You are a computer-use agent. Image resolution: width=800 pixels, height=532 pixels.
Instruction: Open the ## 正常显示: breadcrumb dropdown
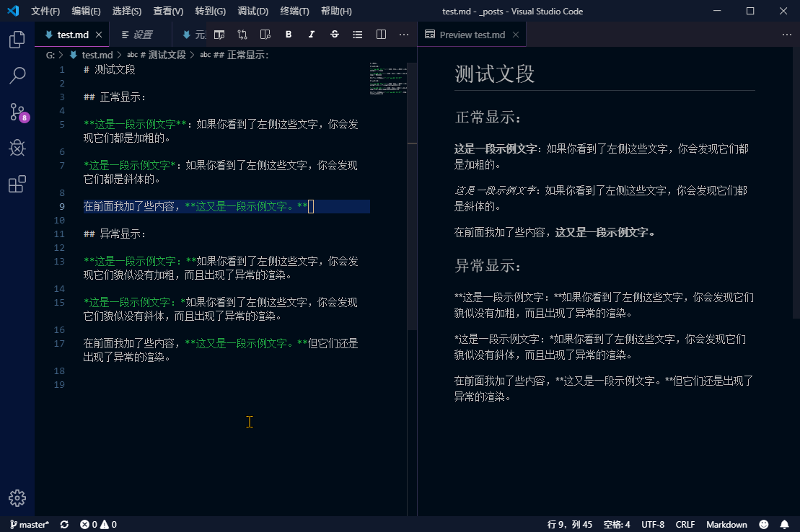pyautogui.click(x=234, y=55)
